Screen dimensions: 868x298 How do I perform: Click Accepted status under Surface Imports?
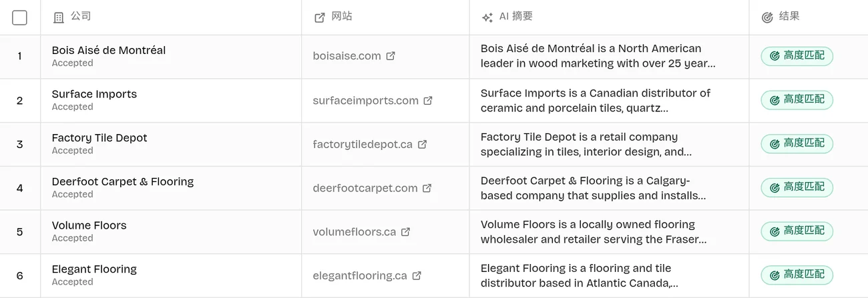tap(72, 107)
